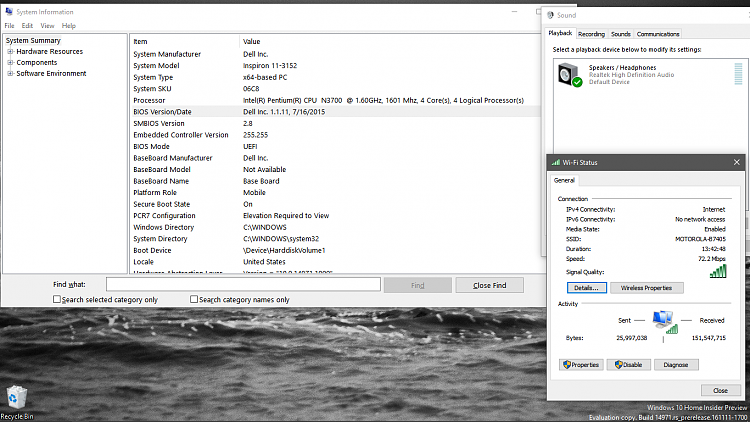This screenshot has height=422, width=750.
Task: Click the network activity computers icon
Action: [662, 322]
